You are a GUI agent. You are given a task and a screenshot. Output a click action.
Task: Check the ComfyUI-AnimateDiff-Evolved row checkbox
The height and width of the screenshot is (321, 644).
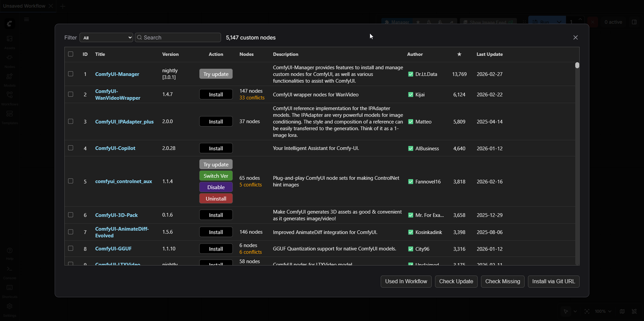point(70,232)
